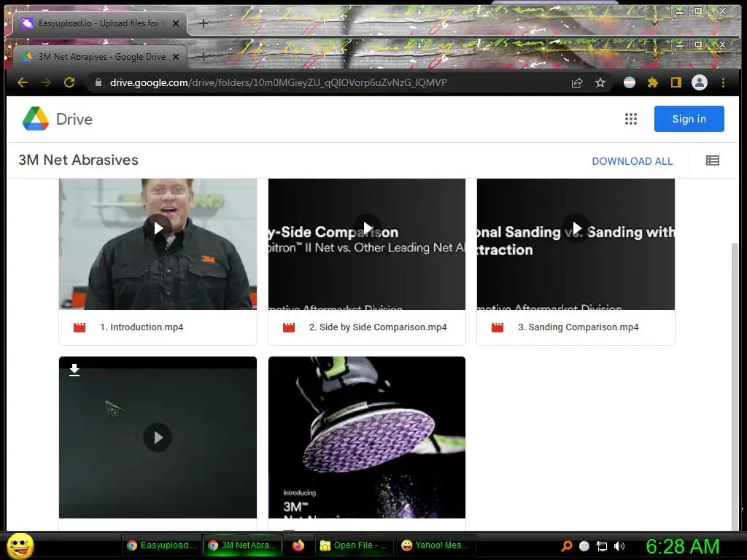Image resolution: width=747 pixels, height=560 pixels.
Task: Play the dark fourth video thumbnail
Action: [x=158, y=437]
